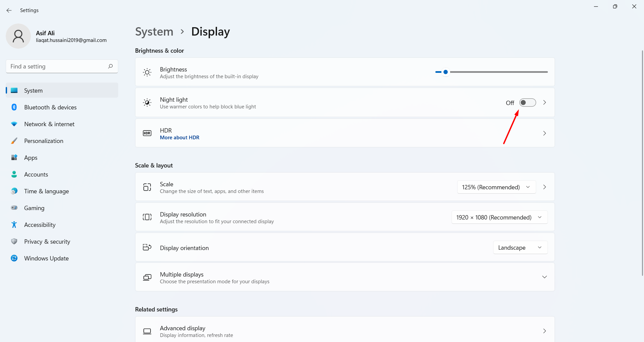Click the Accessibility figure icon
Image resolution: width=644 pixels, height=342 pixels.
tap(14, 225)
